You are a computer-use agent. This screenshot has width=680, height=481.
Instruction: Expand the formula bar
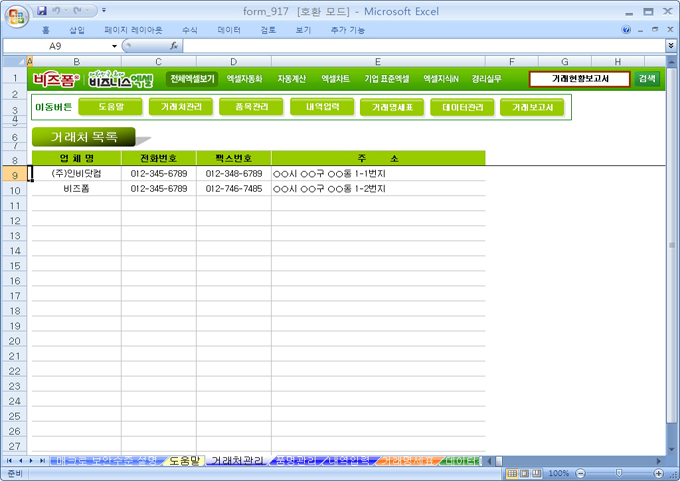point(670,46)
